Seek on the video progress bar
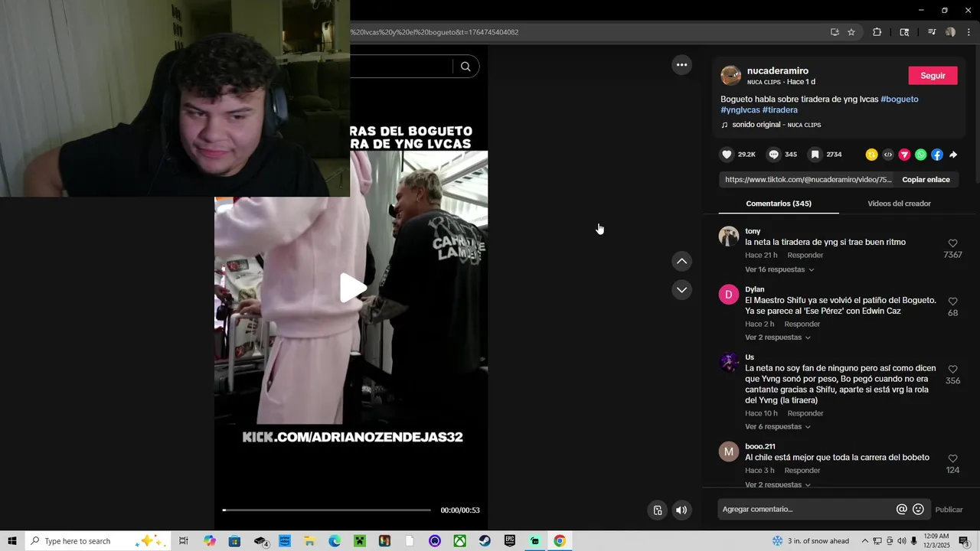This screenshot has height=551, width=980. pyautogui.click(x=326, y=510)
